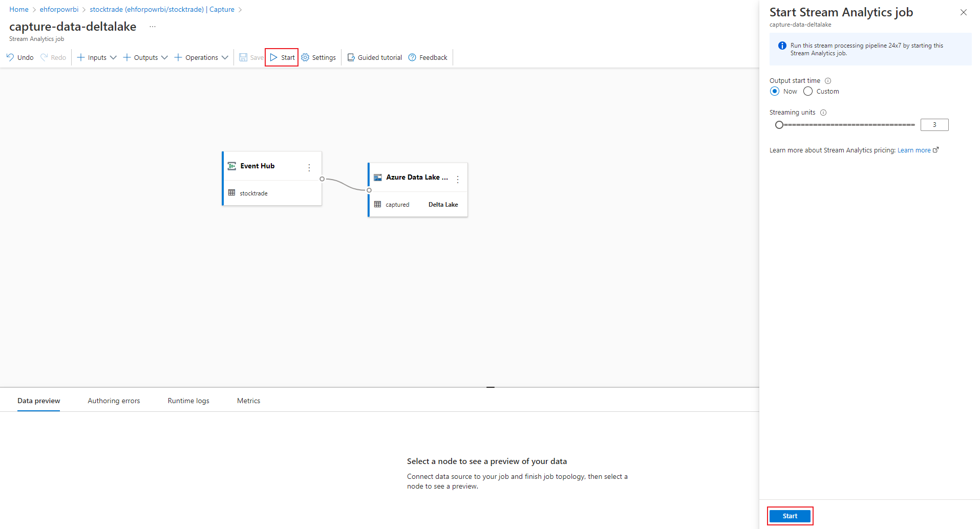980x529 pixels.
Task: Open the job title ellipsis menu
Action: [153, 27]
